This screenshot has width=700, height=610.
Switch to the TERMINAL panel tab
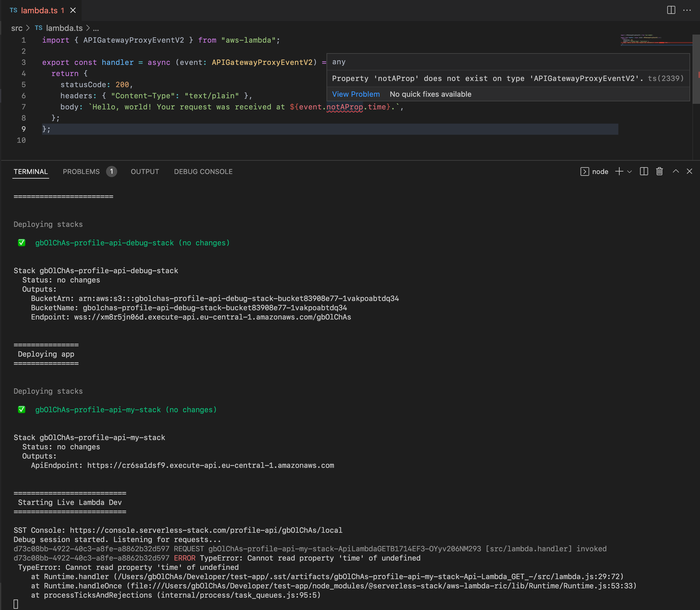pyautogui.click(x=31, y=172)
